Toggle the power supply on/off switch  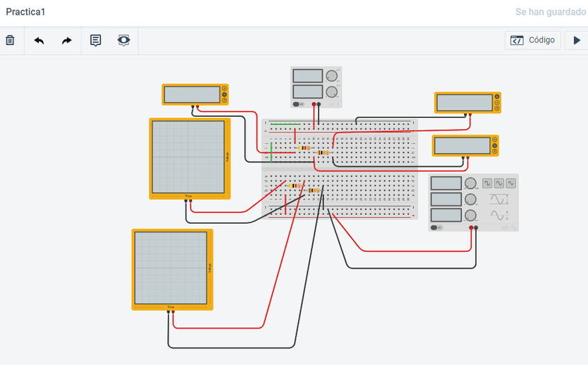pos(297,104)
